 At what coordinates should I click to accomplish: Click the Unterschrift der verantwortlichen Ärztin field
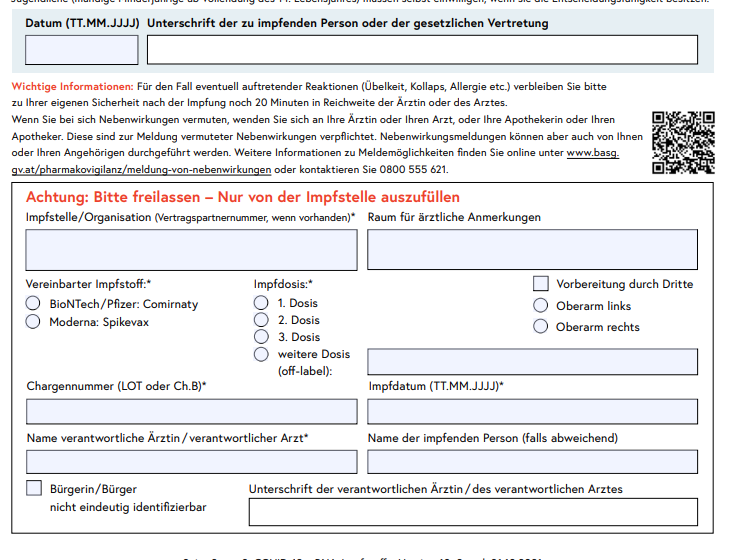coord(473,512)
